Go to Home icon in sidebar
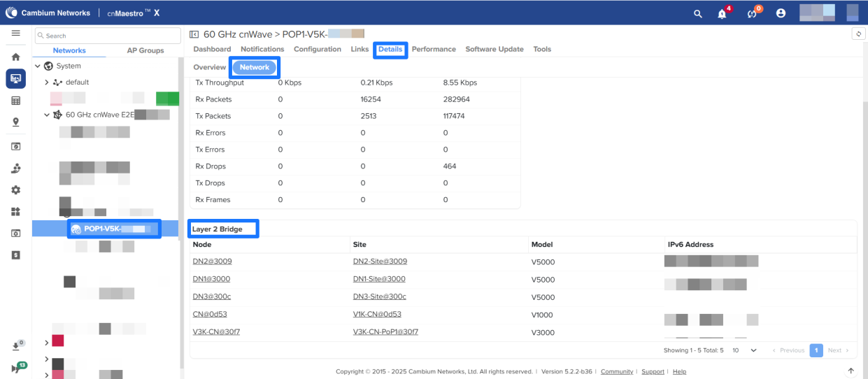Image resolution: width=868 pixels, height=379 pixels. pyautogui.click(x=15, y=57)
